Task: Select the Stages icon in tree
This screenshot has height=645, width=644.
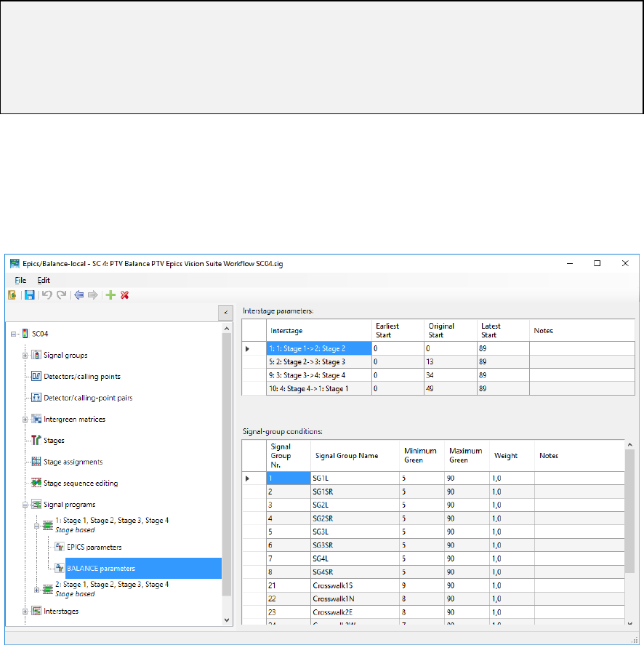Action: click(x=37, y=440)
